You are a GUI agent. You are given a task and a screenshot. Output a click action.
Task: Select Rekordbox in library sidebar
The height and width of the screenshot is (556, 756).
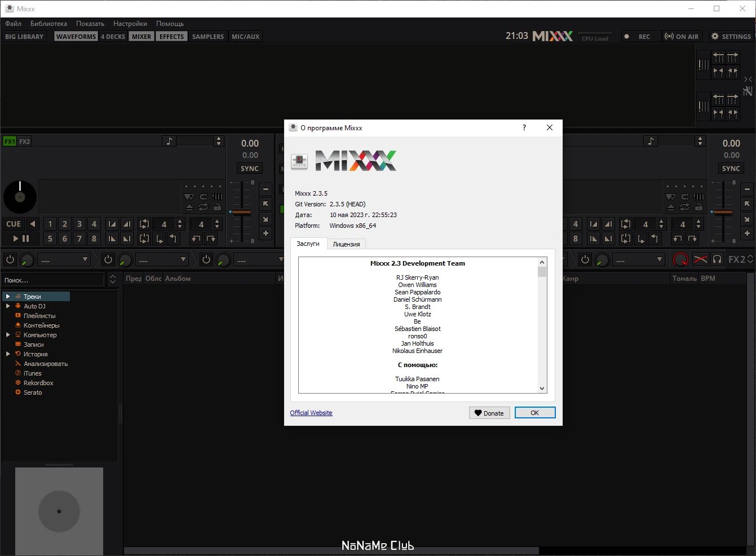coord(38,382)
